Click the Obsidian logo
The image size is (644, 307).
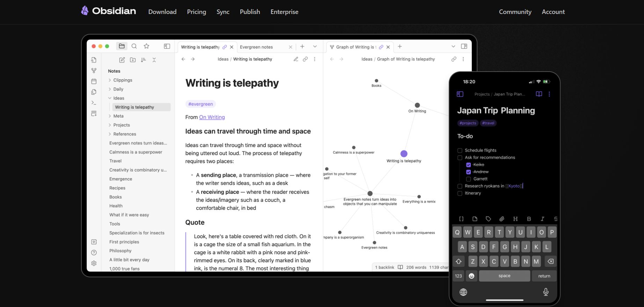coord(108,11)
